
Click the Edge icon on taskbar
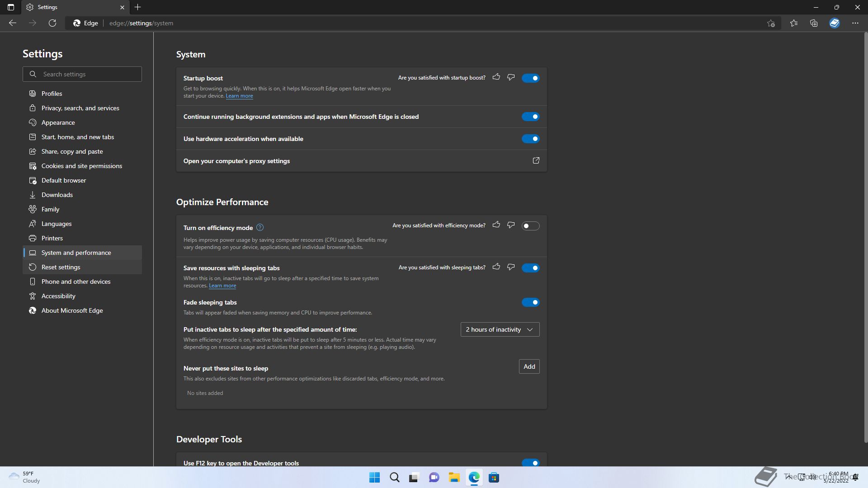(x=474, y=478)
